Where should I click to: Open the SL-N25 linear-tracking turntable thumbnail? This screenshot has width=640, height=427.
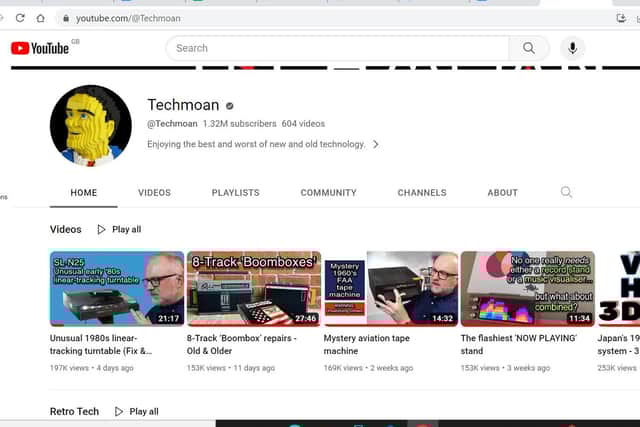117,289
